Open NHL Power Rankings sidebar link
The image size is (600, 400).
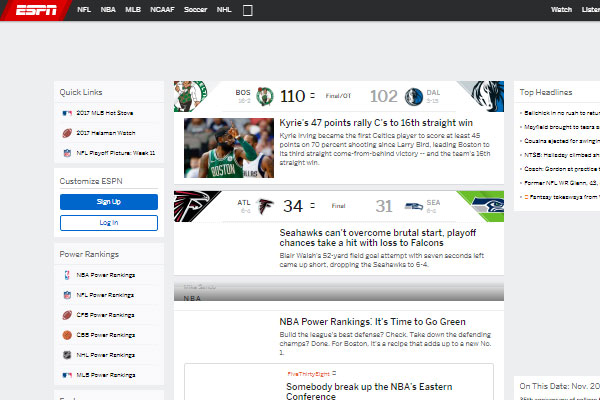coord(106,355)
